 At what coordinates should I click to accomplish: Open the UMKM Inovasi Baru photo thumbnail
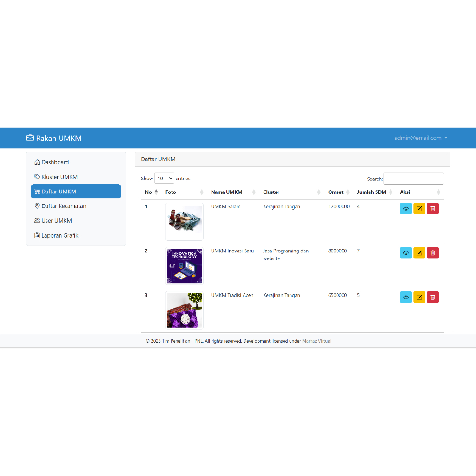pos(185,266)
